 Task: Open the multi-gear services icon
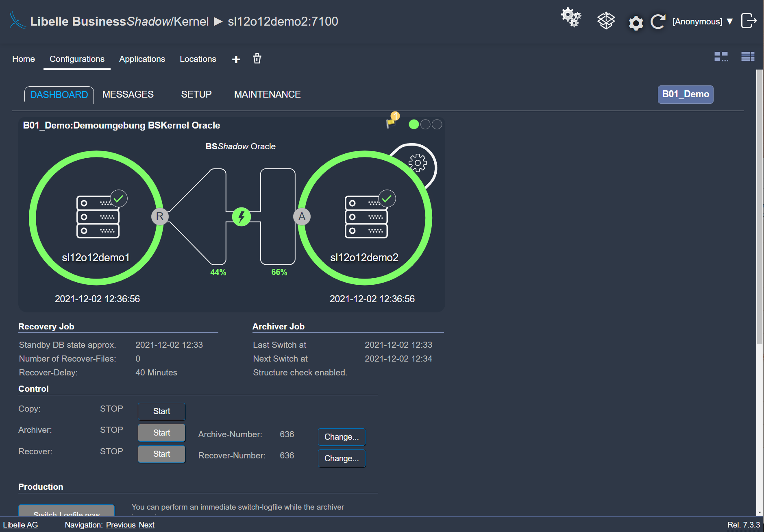tap(571, 18)
